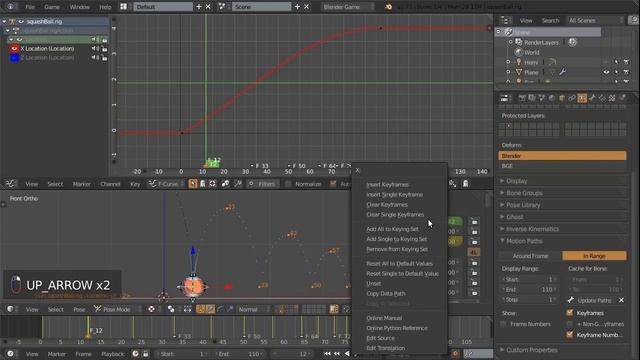
Task: Open the Normal orientation dropdown
Action: [x=253, y=309]
